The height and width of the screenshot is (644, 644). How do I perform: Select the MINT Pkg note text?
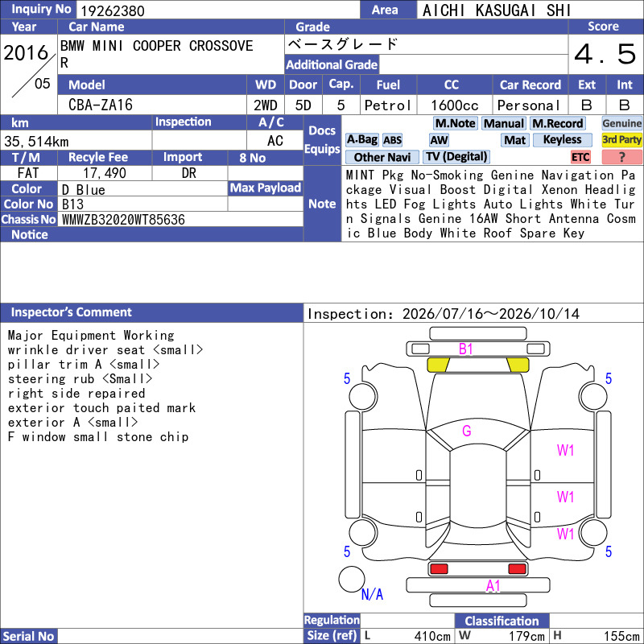pos(491,204)
